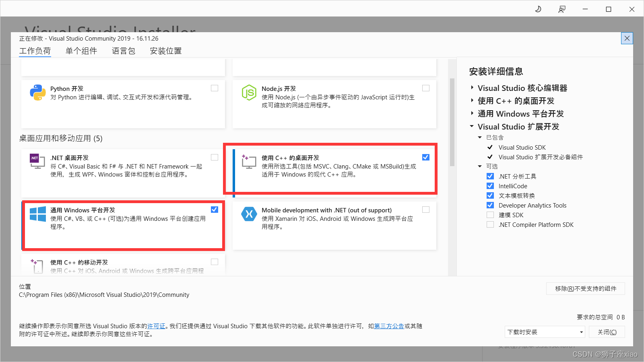
Task: Click 移除(R)不受支持的组件 button
Action: click(586, 288)
